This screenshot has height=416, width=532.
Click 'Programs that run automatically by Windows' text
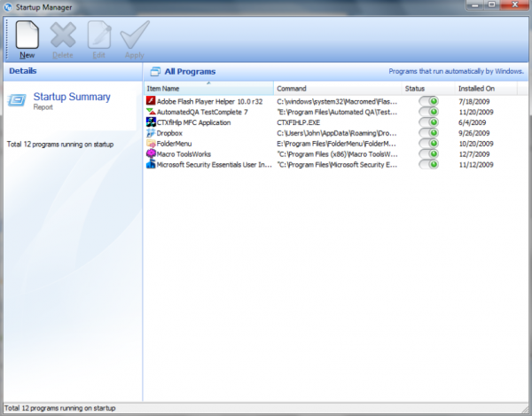coord(456,71)
